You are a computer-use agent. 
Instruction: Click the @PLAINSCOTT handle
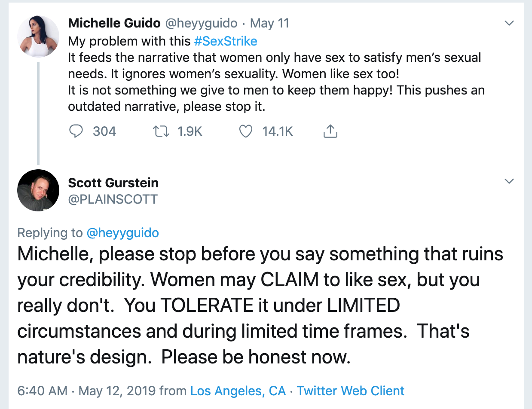(113, 199)
